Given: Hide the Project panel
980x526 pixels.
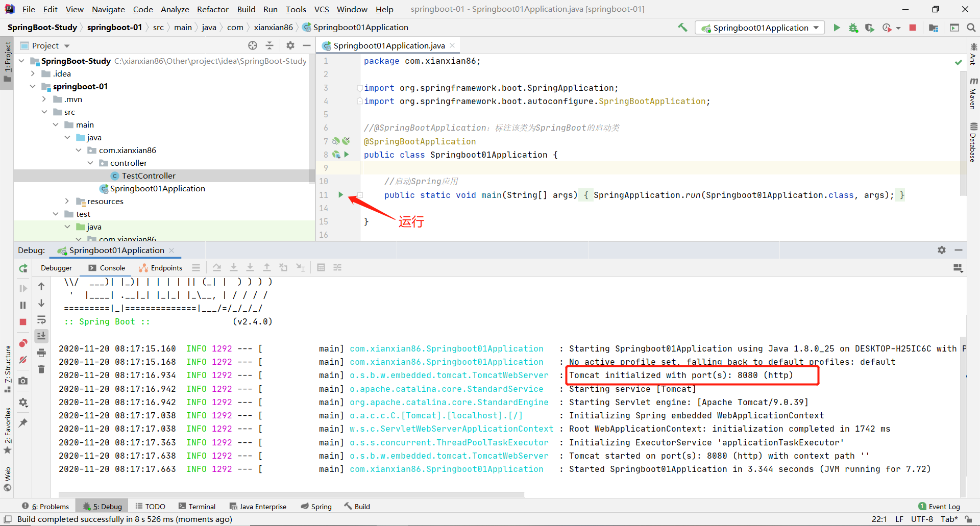Looking at the screenshot, I should pyautogui.click(x=307, y=45).
